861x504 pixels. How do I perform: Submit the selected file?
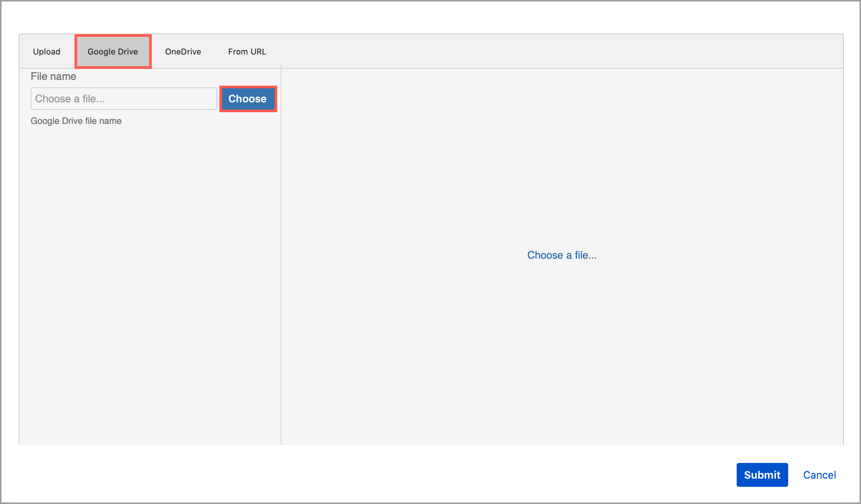point(762,474)
